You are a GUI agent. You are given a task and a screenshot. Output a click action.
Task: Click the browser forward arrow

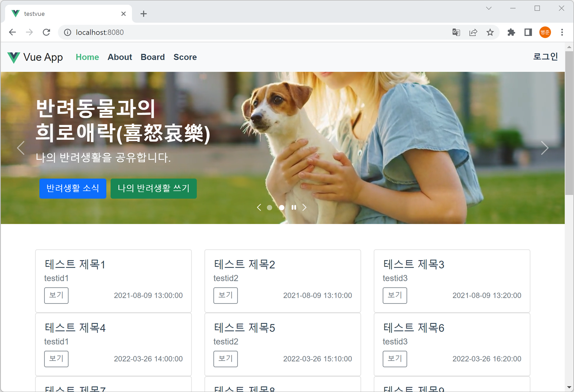[x=29, y=32]
